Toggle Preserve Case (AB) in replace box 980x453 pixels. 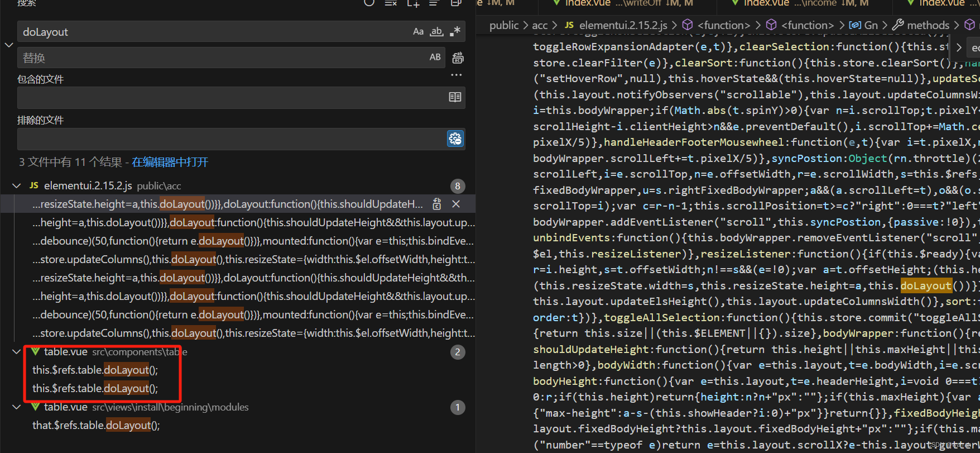pyautogui.click(x=435, y=57)
